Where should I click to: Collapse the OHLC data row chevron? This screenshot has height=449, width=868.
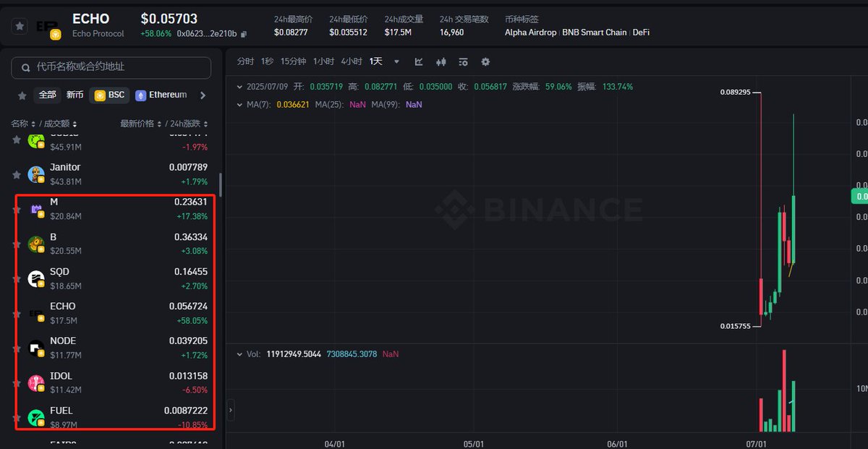[x=240, y=87]
